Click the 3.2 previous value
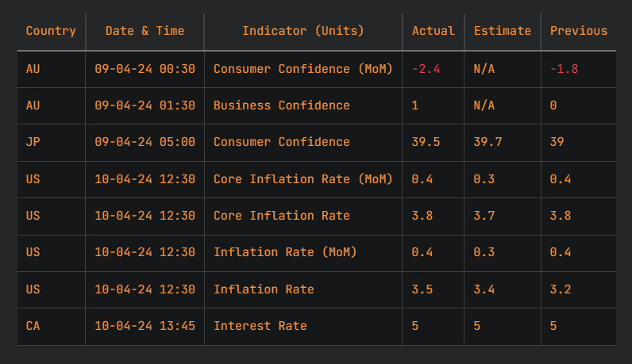This screenshot has width=632, height=364. pos(561,289)
